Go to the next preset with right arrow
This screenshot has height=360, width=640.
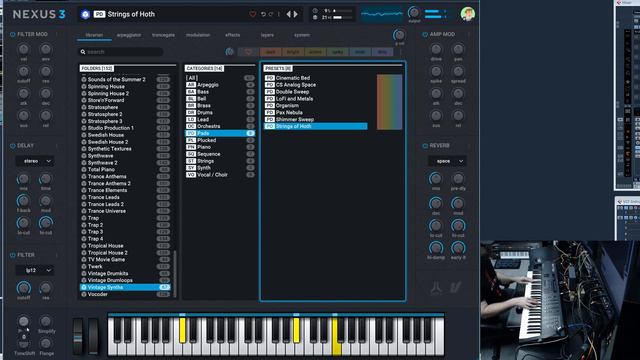296,14
